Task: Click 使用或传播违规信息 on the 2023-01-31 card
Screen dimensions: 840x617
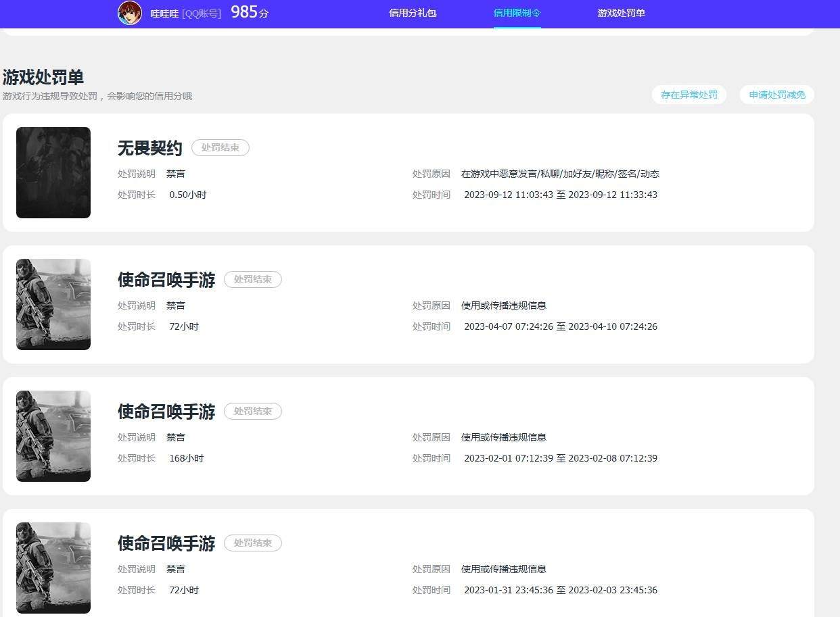Action: [504, 569]
